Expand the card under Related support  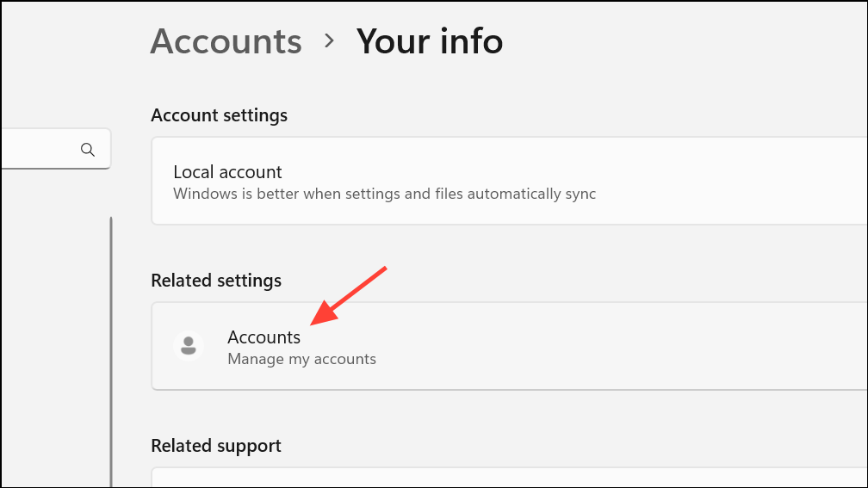click(508, 479)
